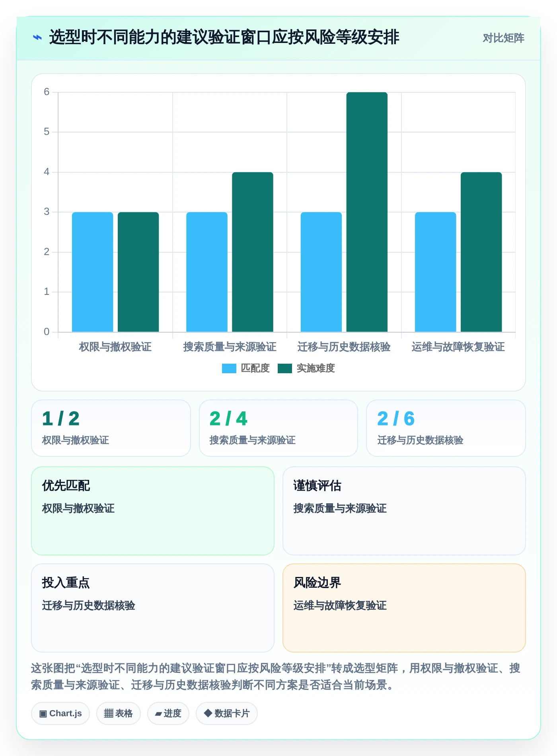Click the 实施难度 bar for 迁移与历史数据核验
The height and width of the screenshot is (756, 557).
(367, 212)
